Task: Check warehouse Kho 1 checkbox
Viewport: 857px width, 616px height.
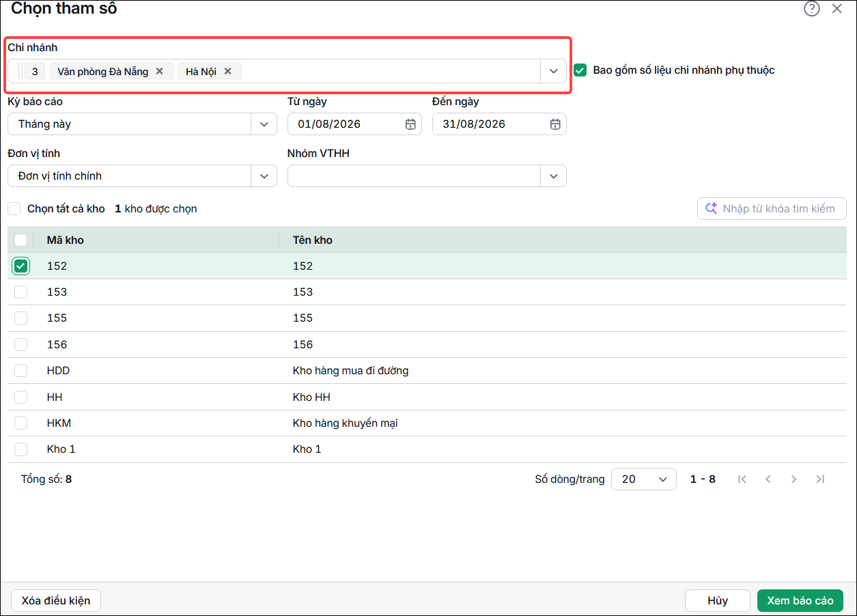Action: (21, 449)
